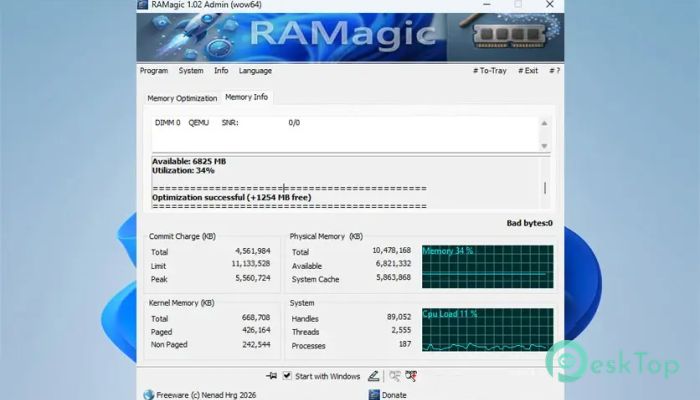
Task: Select the Memory Info tab
Action: [x=246, y=97]
